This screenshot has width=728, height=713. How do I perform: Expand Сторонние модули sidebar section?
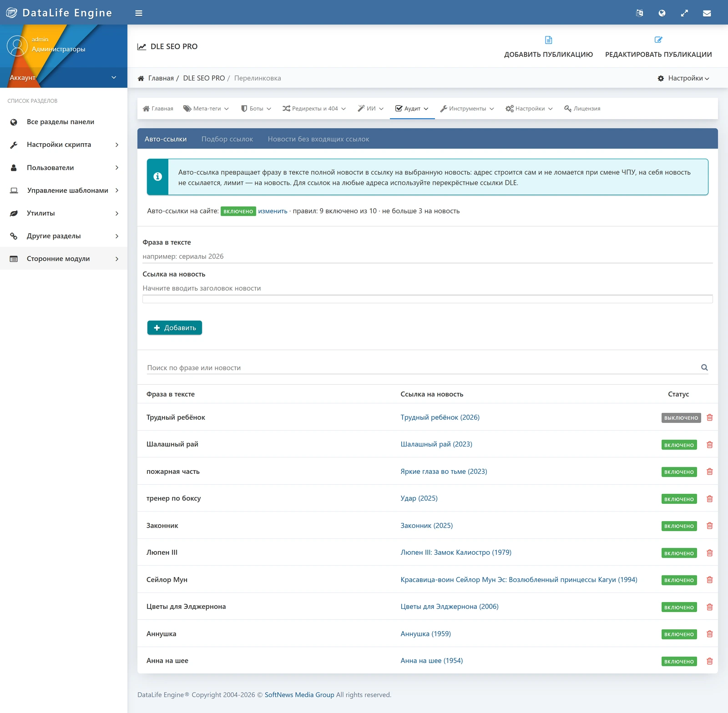tap(64, 259)
